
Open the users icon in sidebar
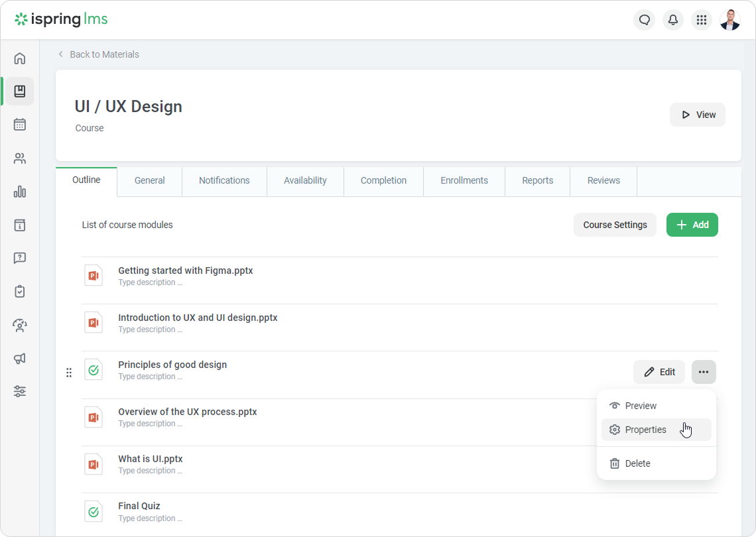20,158
